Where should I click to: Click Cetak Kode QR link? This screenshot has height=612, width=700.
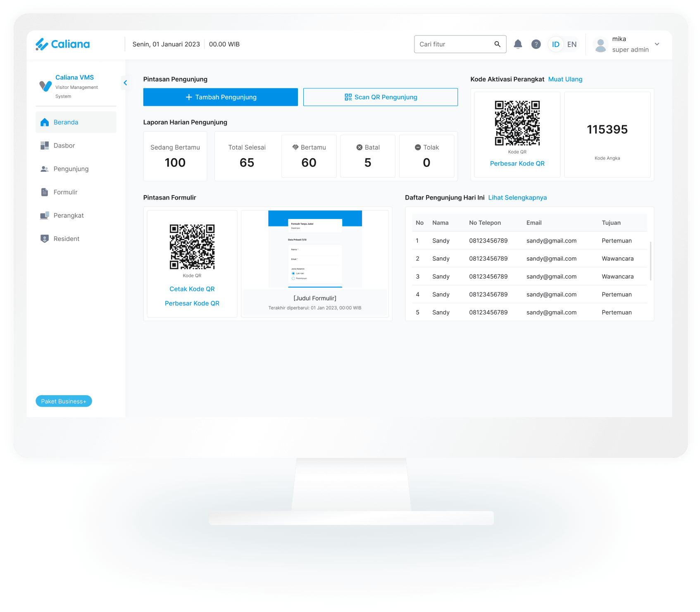(192, 289)
